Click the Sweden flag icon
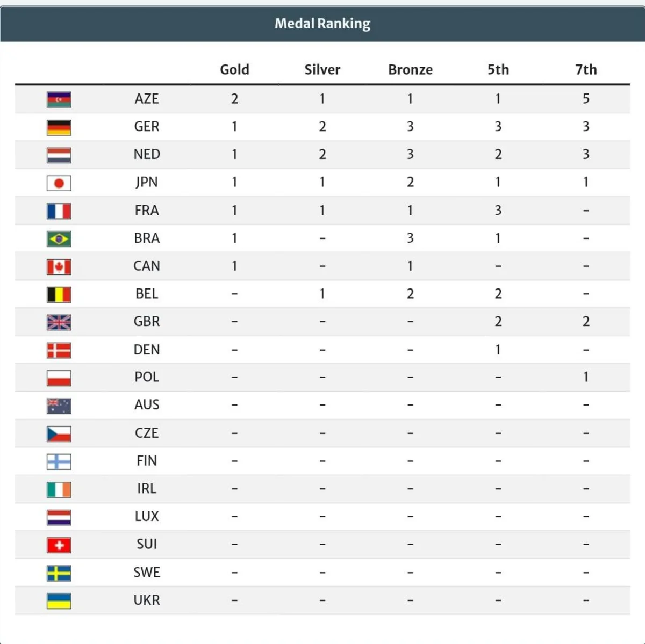The width and height of the screenshot is (645, 644). (59, 573)
